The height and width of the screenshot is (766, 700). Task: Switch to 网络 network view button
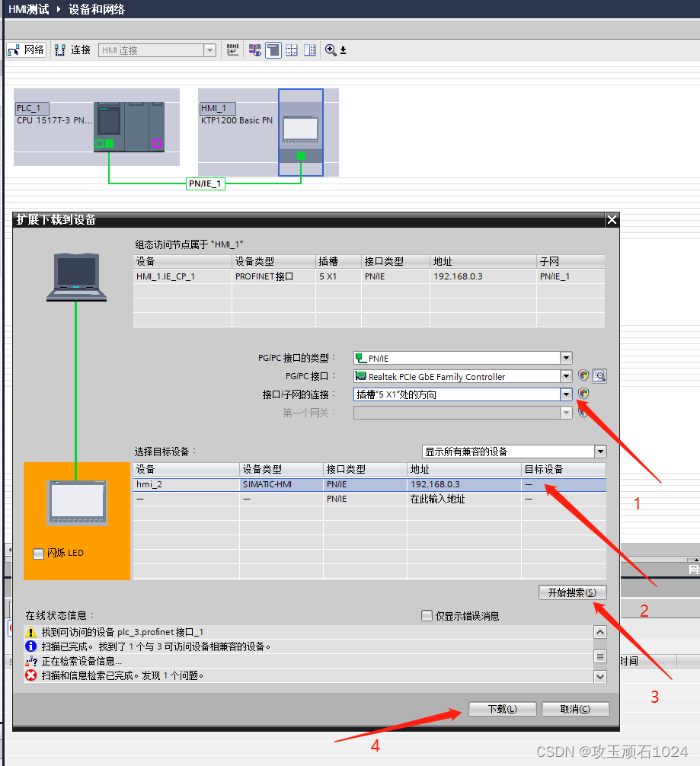[26, 49]
